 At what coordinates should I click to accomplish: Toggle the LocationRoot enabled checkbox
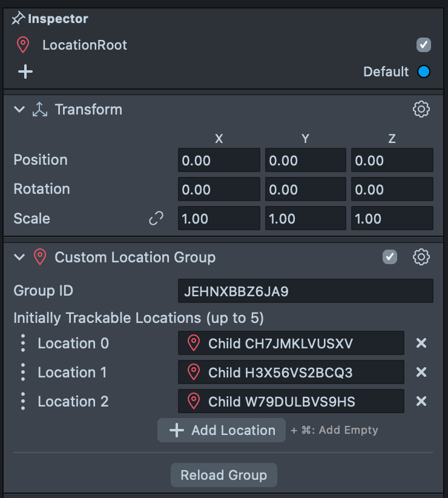pos(423,45)
